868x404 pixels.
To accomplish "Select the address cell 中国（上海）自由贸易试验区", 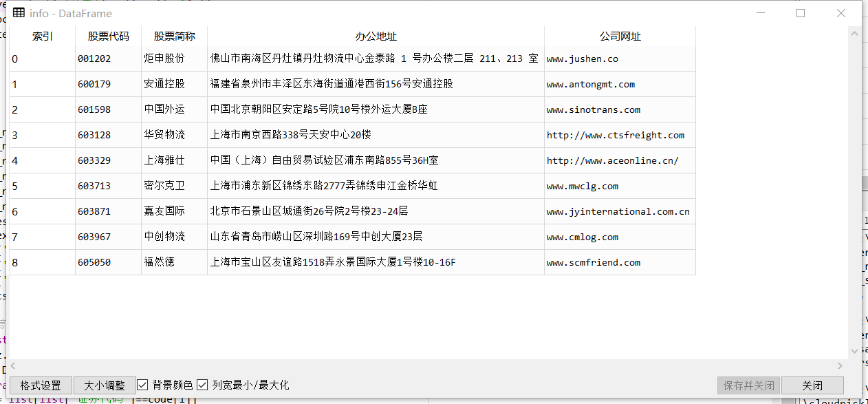I will [376, 161].
